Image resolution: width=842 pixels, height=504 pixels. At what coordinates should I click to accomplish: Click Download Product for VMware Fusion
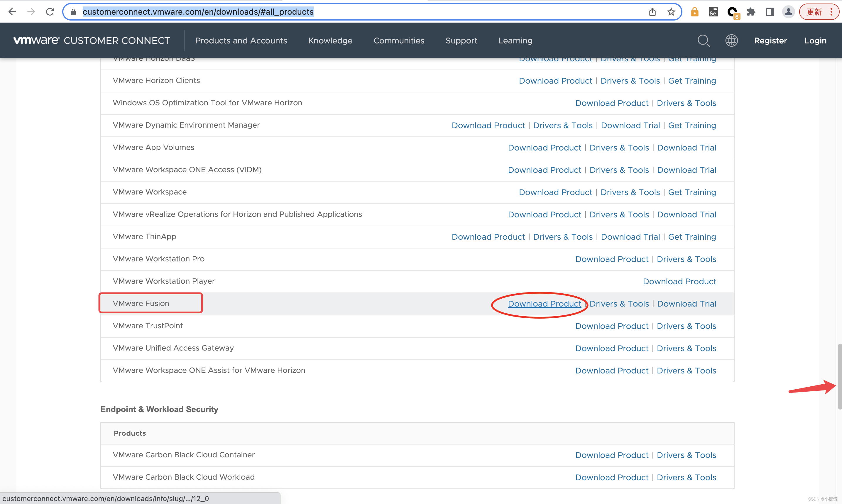pos(545,304)
